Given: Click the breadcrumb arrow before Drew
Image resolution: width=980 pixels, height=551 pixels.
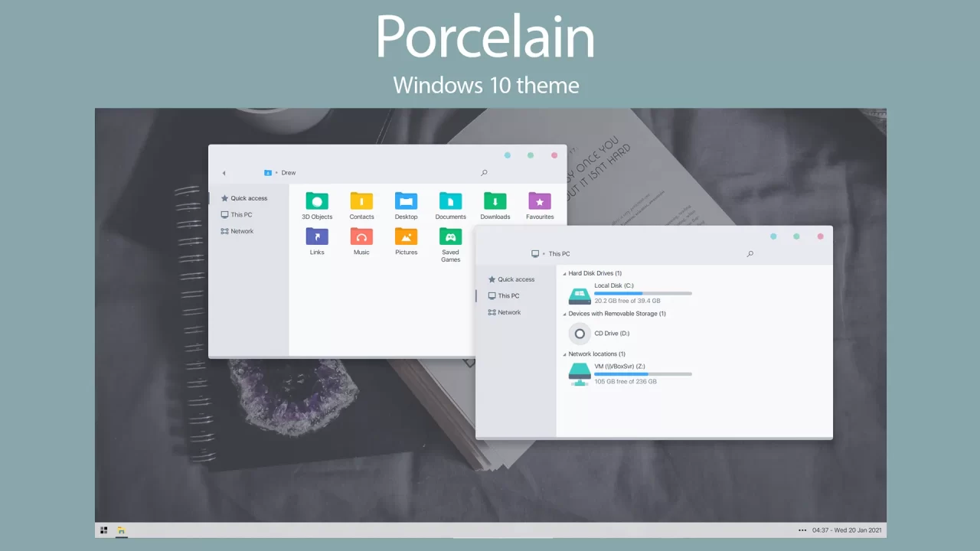Looking at the screenshot, I should (277, 173).
